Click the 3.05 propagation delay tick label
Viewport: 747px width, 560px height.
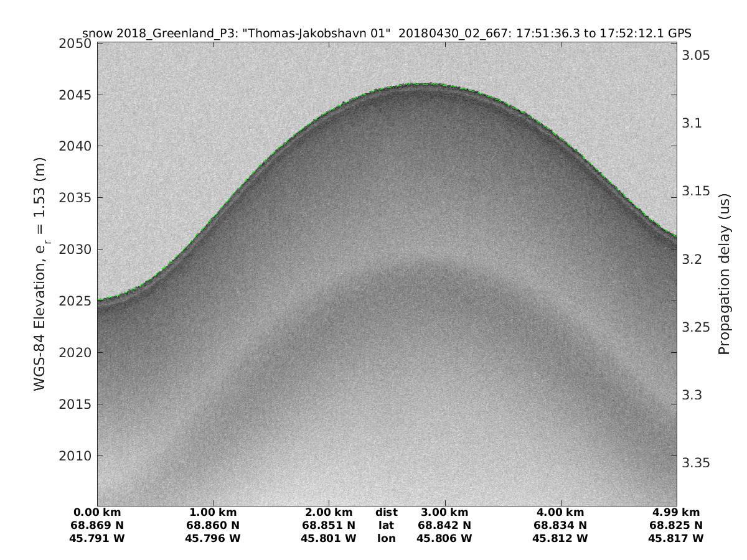(697, 55)
